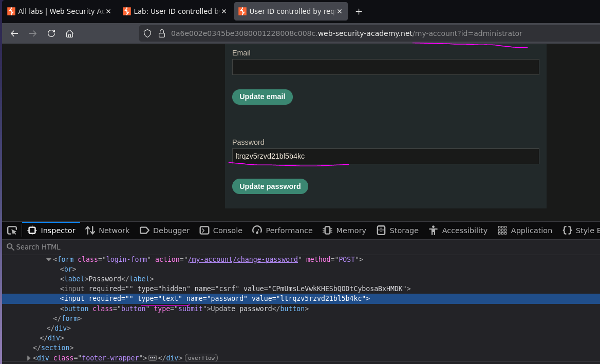Open the Console devtools panel

[x=221, y=231]
